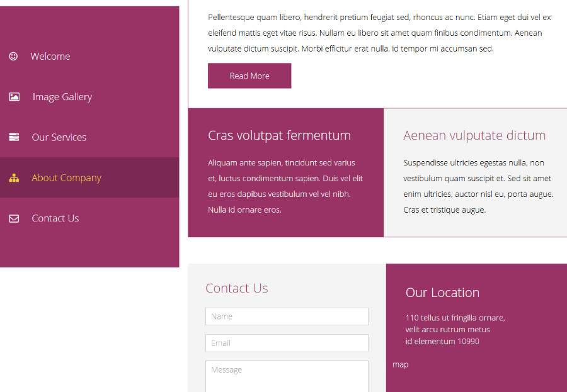Focus the Name input field
The height and width of the screenshot is (392, 567).
click(x=287, y=316)
